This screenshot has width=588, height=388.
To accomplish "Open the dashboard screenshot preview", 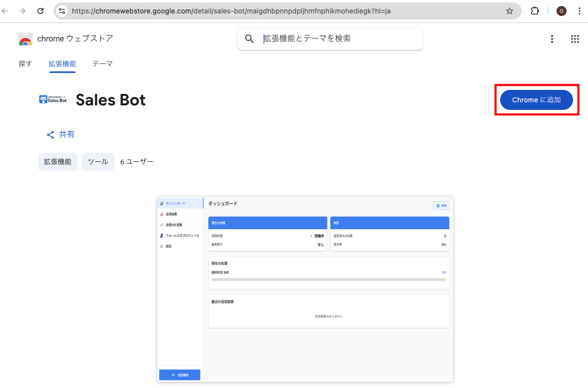I will pyautogui.click(x=305, y=289).
